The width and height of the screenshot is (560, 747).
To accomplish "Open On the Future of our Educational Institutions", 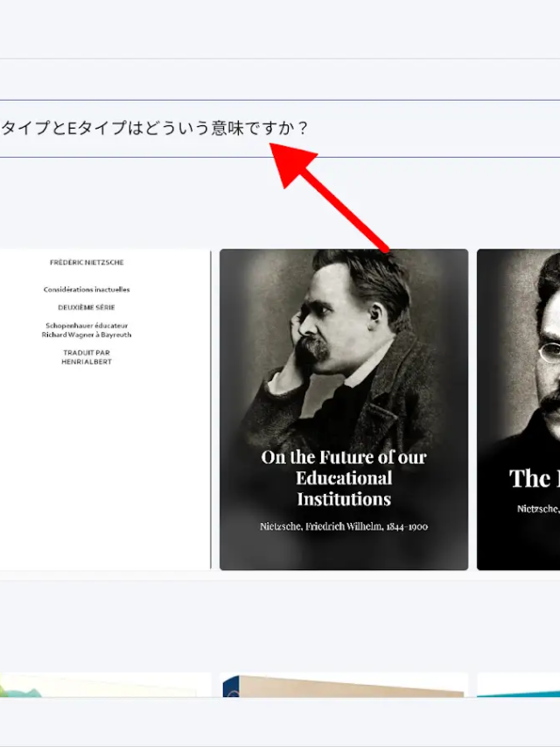I will [344, 409].
